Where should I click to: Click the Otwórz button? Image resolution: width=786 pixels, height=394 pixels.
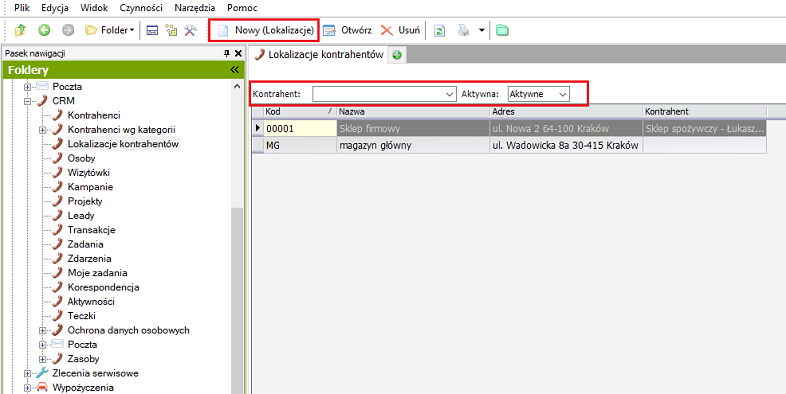[x=347, y=31]
